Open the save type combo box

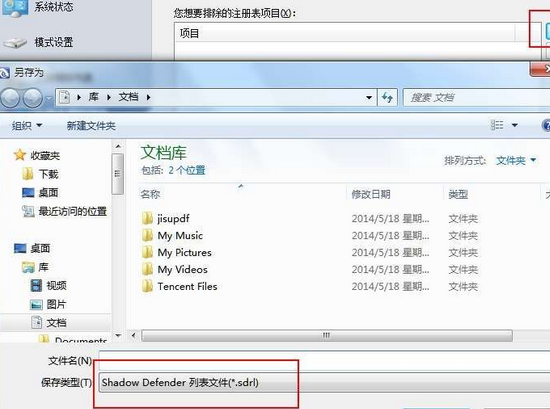[324, 382]
